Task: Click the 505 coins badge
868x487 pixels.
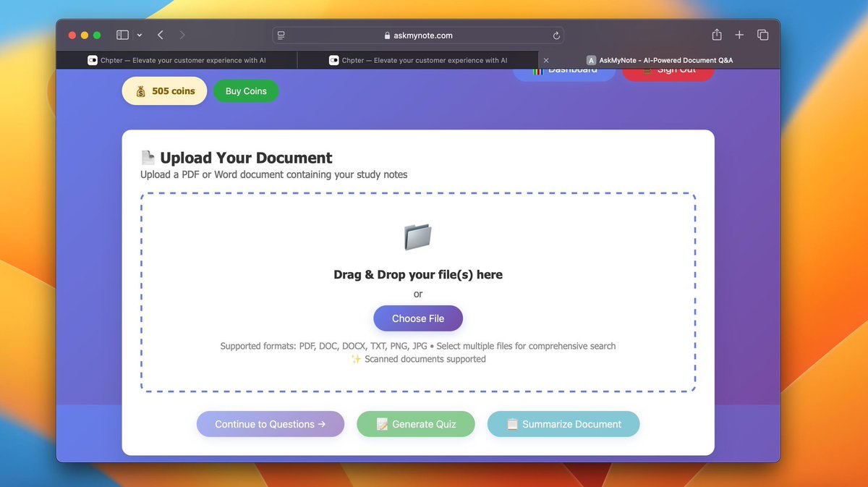Action: pyautogui.click(x=164, y=91)
